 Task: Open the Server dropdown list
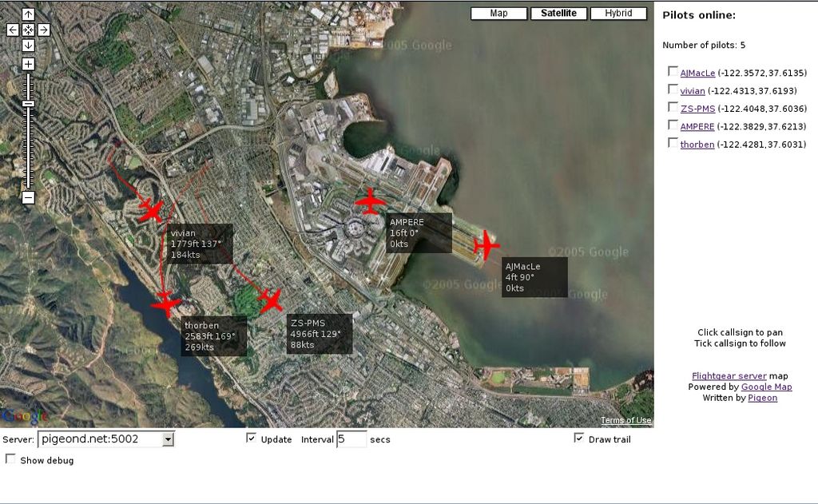click(168, 439)
